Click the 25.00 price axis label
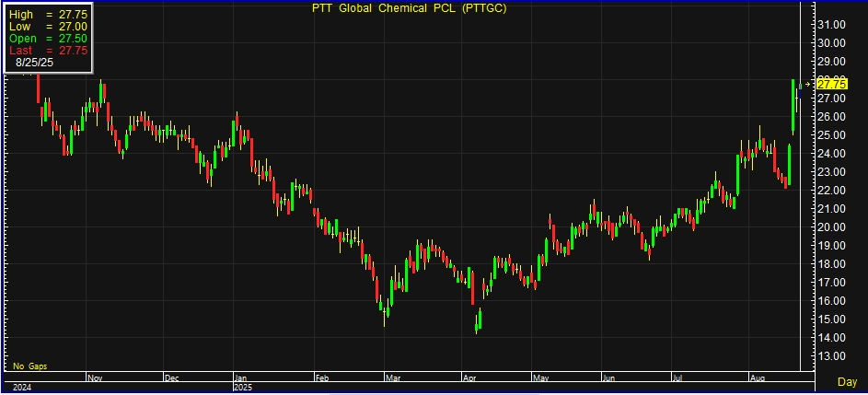Screen dimensions: 868x395 [x=831, y=135]
